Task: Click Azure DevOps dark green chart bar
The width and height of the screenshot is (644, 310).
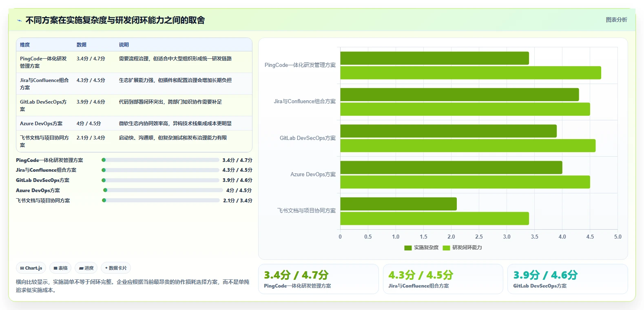Action: pyautogui.click(x=451, y=168)
